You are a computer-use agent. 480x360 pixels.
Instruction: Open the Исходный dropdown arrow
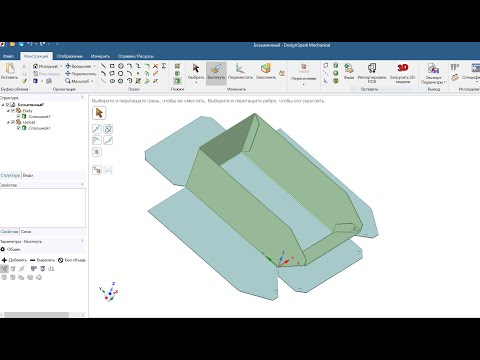61,66
